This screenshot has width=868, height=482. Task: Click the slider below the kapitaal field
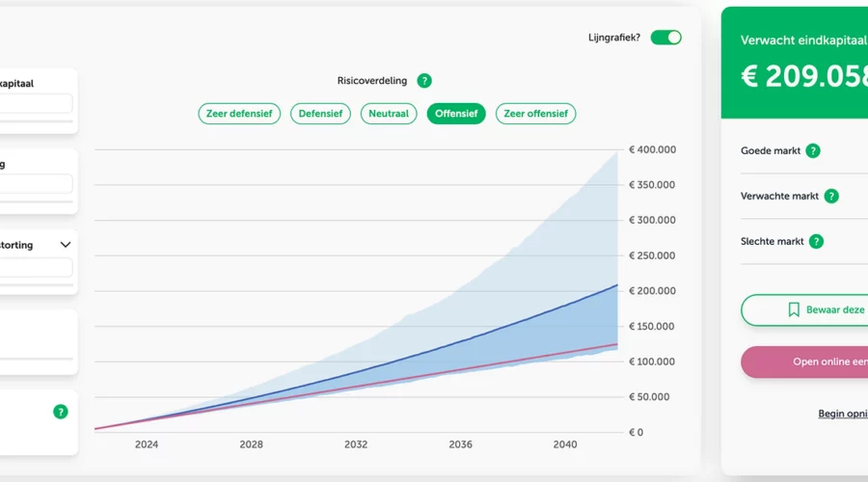[37, 122]
